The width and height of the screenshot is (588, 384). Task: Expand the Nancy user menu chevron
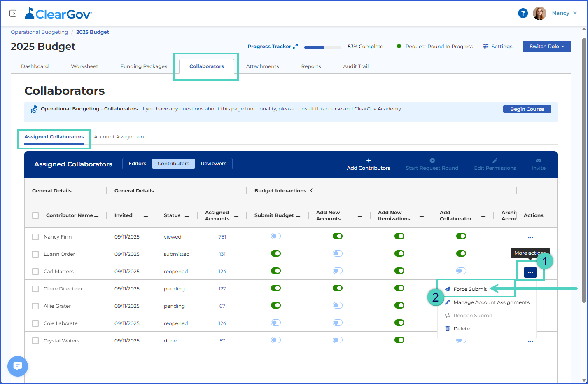pyautogui.click(x=575, y=13)
